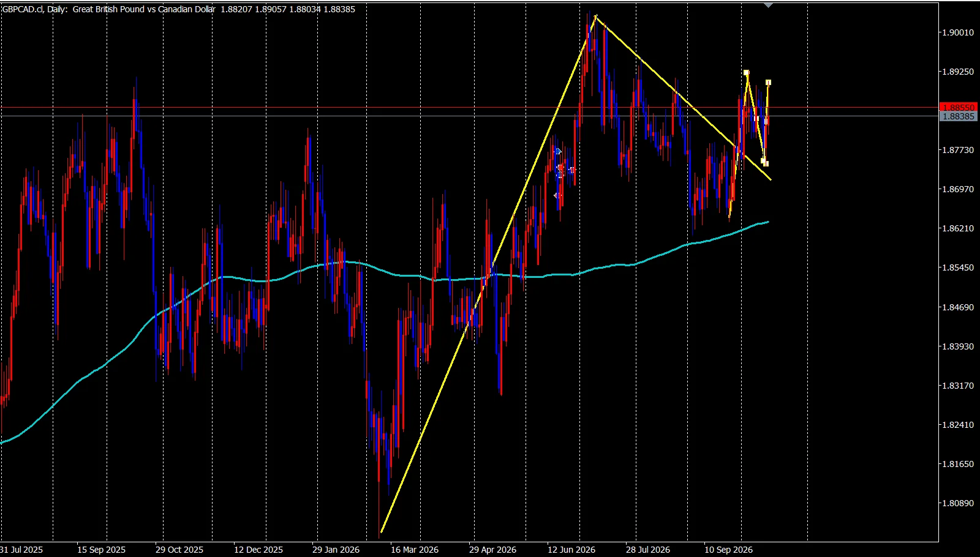Viewport: 980px width, 557px height.
Task: Click the 28 Jul 2026 date label
Action: [648, 550]
